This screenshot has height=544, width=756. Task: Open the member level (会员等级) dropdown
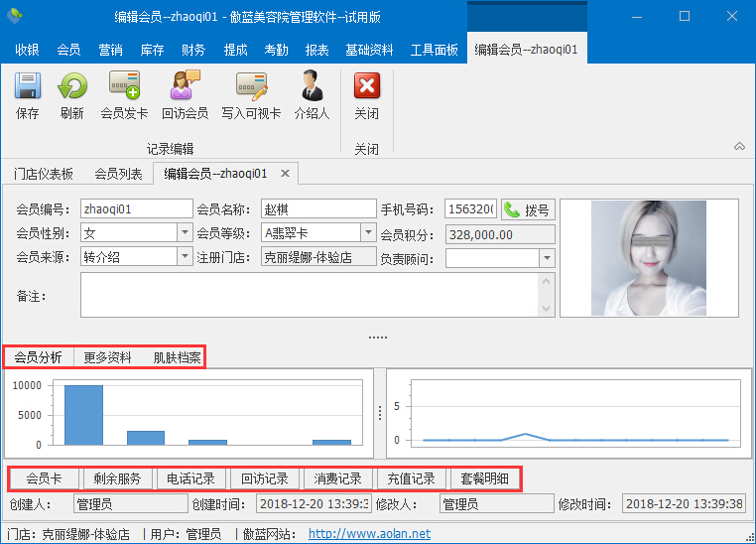[x=365, y=233]
